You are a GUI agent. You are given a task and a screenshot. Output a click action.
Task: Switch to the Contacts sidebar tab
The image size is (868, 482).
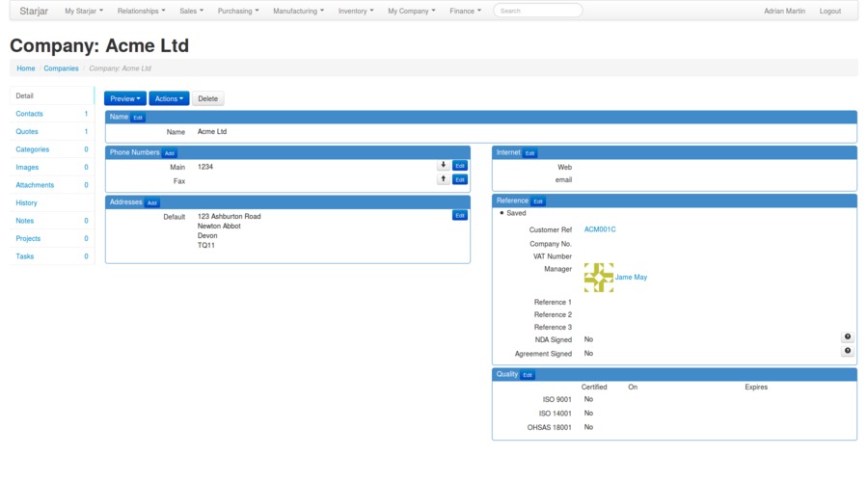[29, 114]
